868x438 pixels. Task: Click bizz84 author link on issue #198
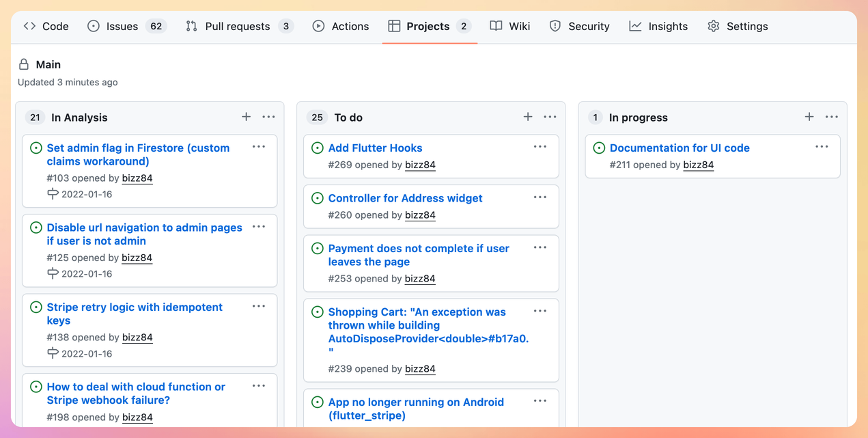pyautogui.click(x=137, y=417)
